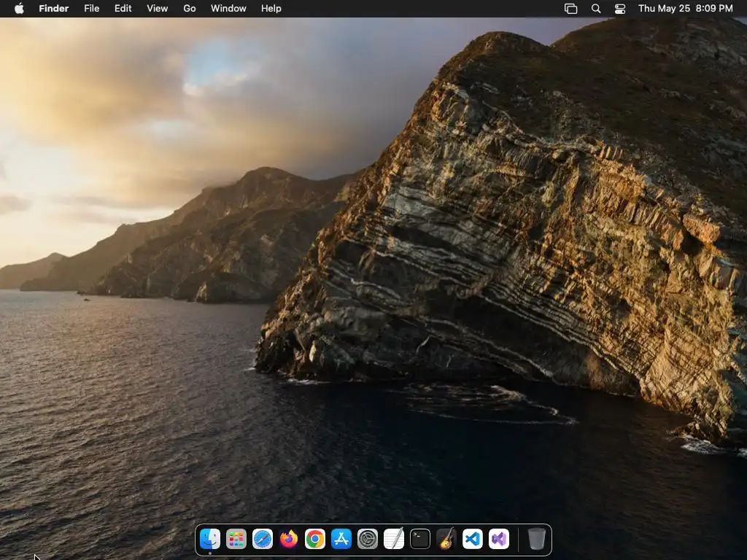This screenshot has height=560, width=747.
Task: Open purple Visual Studio from the Dock
Action: tap(499, 539)
